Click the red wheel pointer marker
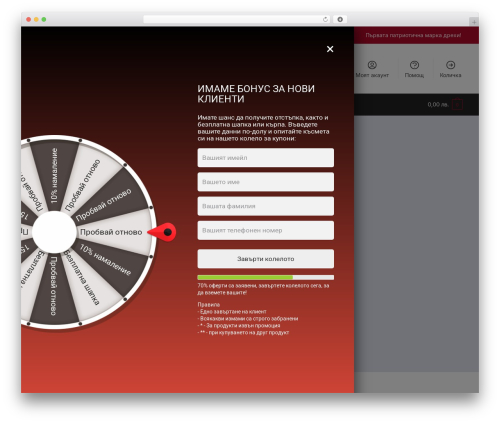The width and height of the screenshot is (500, 423). [163, 232]
